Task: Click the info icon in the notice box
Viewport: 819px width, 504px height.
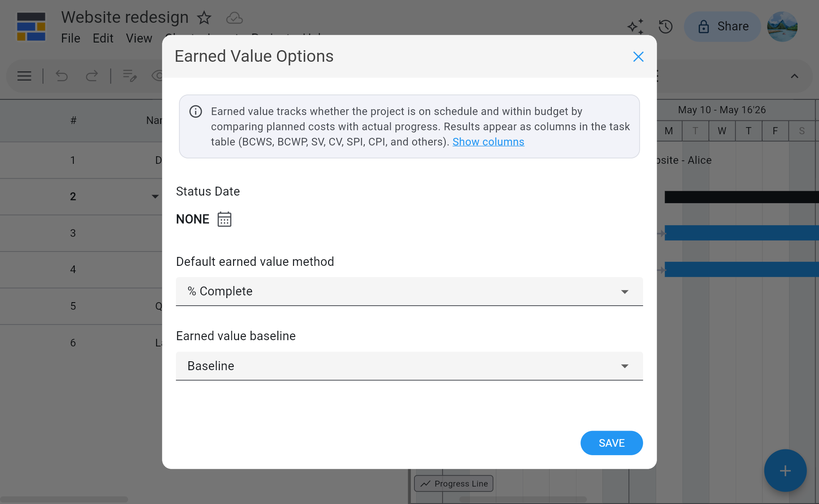Action: tap(196, 111)
